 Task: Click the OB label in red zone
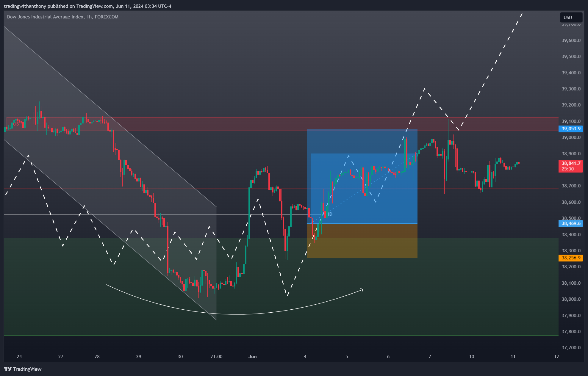16,124
